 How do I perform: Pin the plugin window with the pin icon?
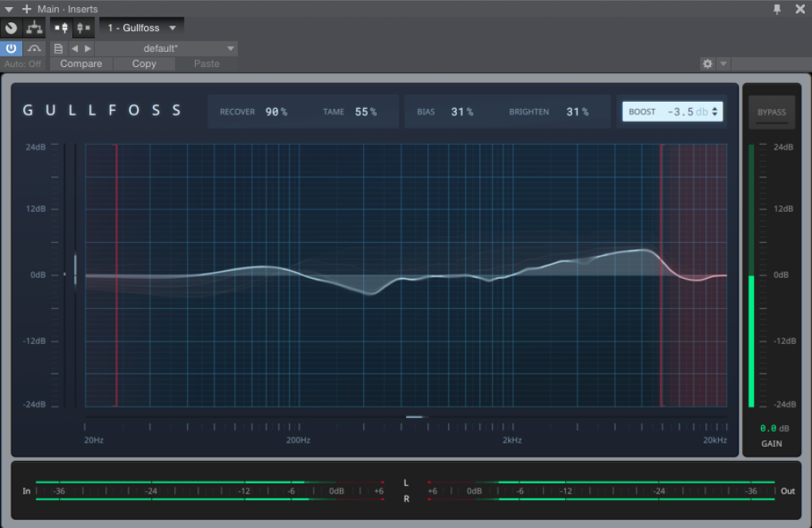[x=777, y=9]
